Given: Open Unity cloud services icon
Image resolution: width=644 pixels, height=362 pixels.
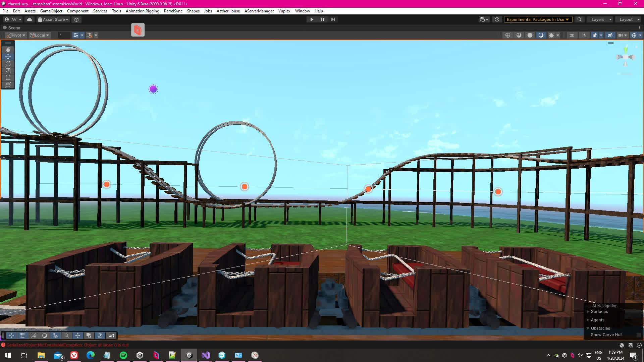Looking at the screenshot, I should (x=30, y=19).
